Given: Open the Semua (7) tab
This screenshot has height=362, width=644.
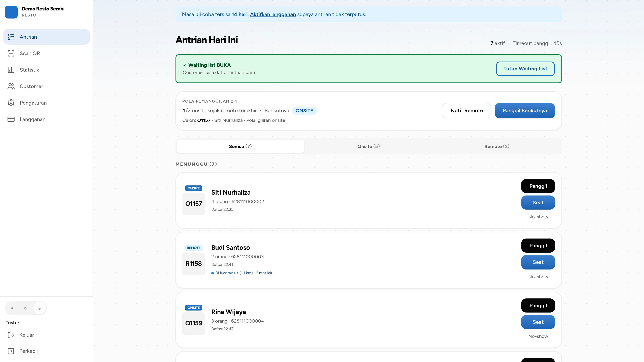Looking at the screenshot, I should click(x=240, y=146).
